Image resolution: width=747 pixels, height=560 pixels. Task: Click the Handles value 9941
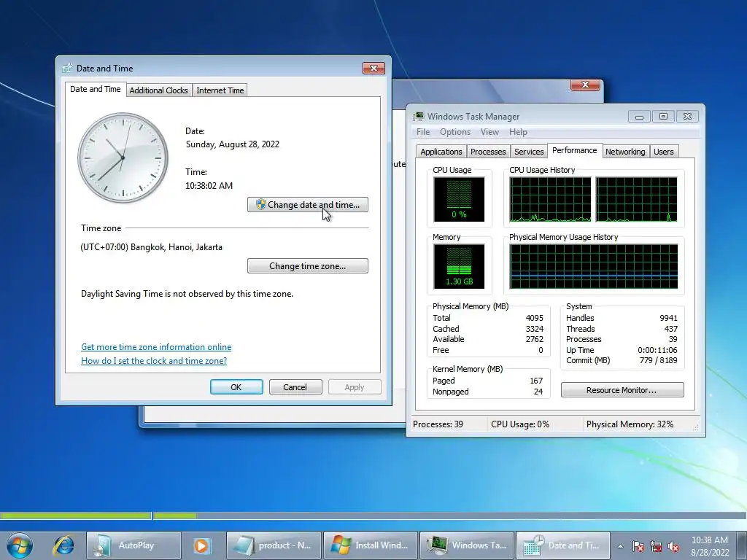tap(668, 318)
